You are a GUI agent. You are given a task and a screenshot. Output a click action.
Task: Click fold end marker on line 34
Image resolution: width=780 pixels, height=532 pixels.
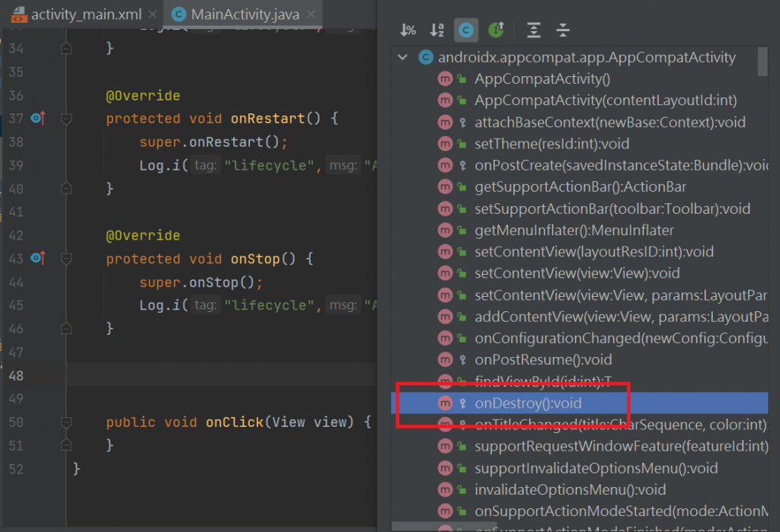[x=66, y=48]
